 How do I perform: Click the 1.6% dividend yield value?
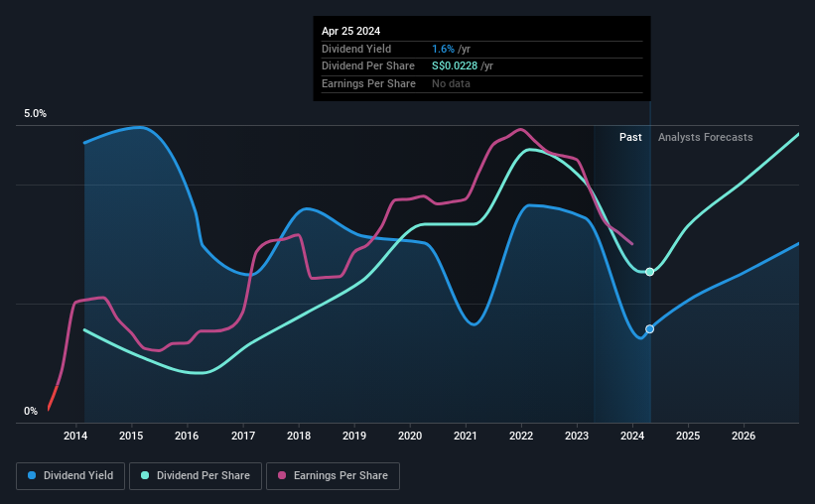[443, 49]
